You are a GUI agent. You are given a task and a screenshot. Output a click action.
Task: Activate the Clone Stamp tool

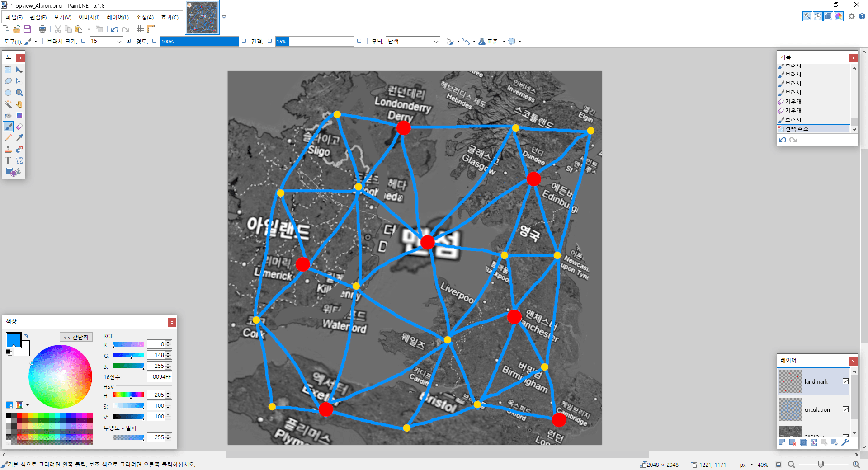pos(8,149)
